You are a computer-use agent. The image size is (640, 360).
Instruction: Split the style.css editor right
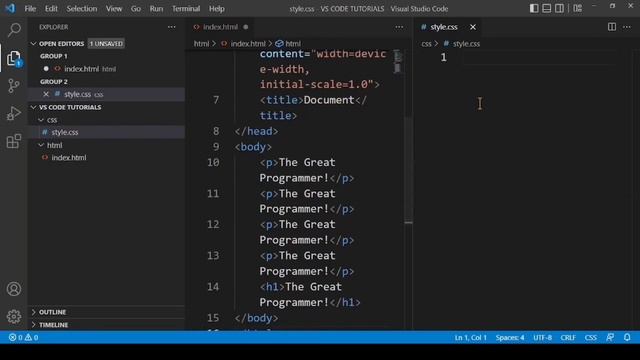click(611, 27)
